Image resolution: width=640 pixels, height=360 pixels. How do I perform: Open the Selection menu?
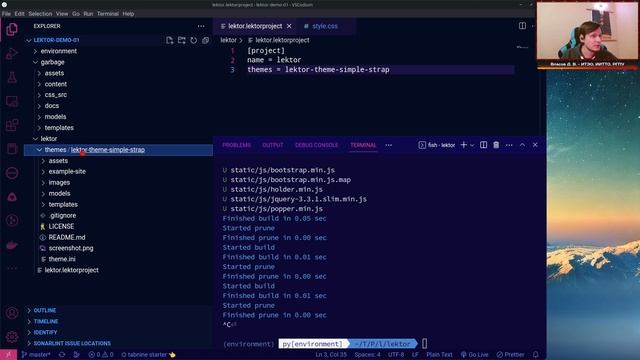coord(40,14)
